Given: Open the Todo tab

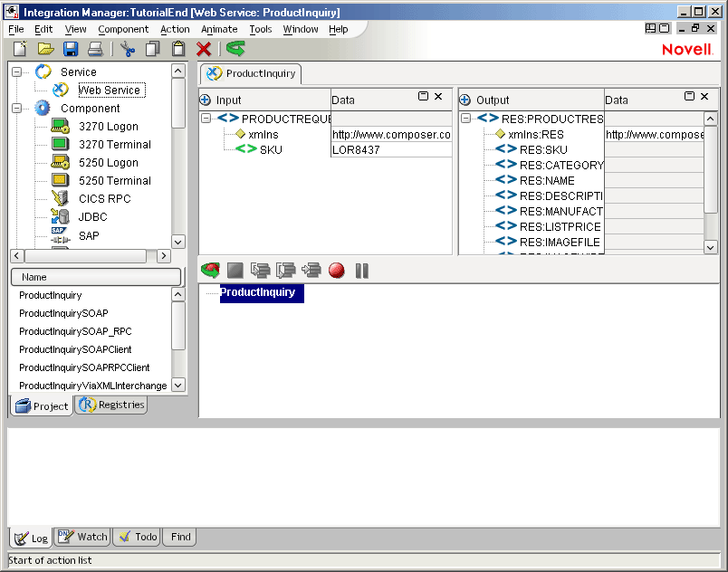Looking at the screenshot, I should [x=138, y=537].
